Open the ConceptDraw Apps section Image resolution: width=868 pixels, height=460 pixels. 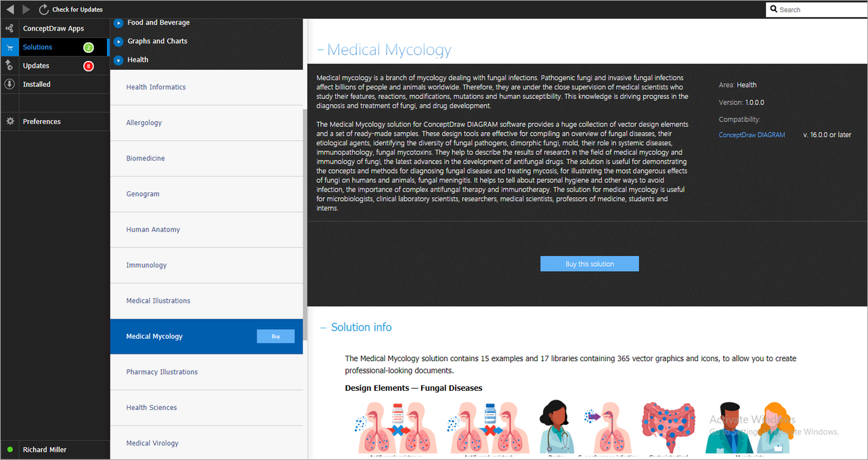pos(53,28)
